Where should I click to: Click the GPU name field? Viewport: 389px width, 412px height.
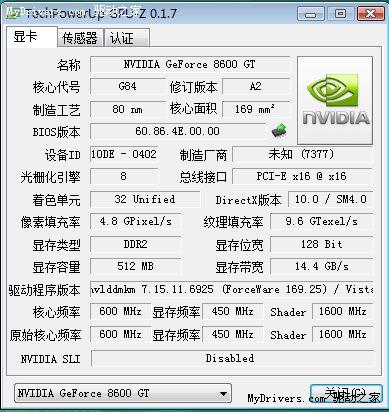point(190,64)
